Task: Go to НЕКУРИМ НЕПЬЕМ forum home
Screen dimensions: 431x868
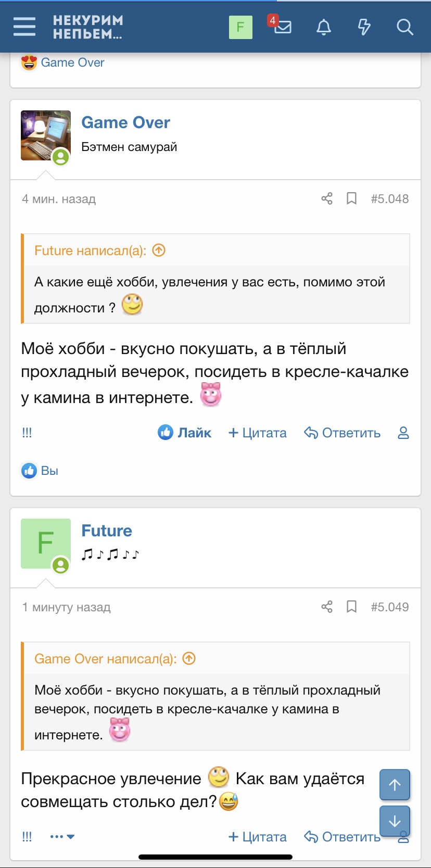Action: [x=87, y=27]
